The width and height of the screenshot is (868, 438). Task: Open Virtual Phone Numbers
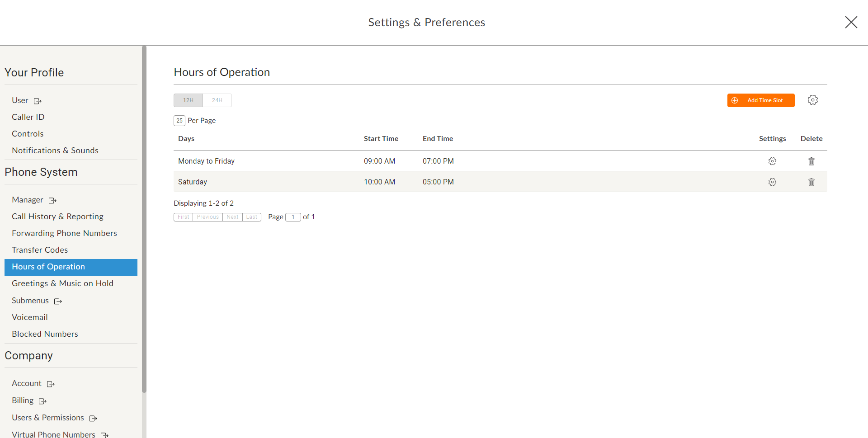53,434
